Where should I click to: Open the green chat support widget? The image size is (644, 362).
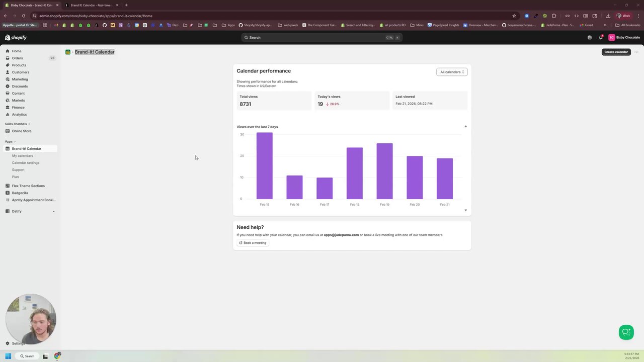click(626, 332)
